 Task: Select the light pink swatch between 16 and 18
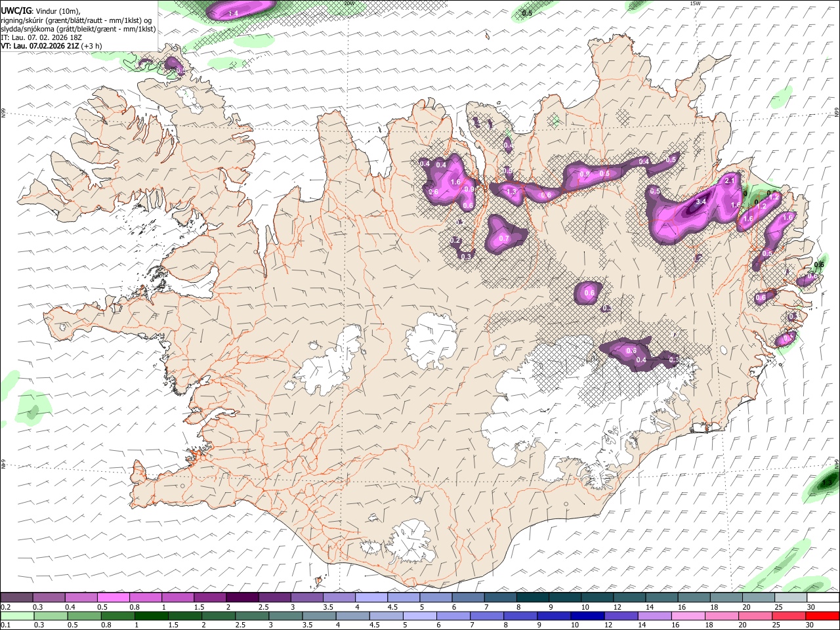coord(688,616)
